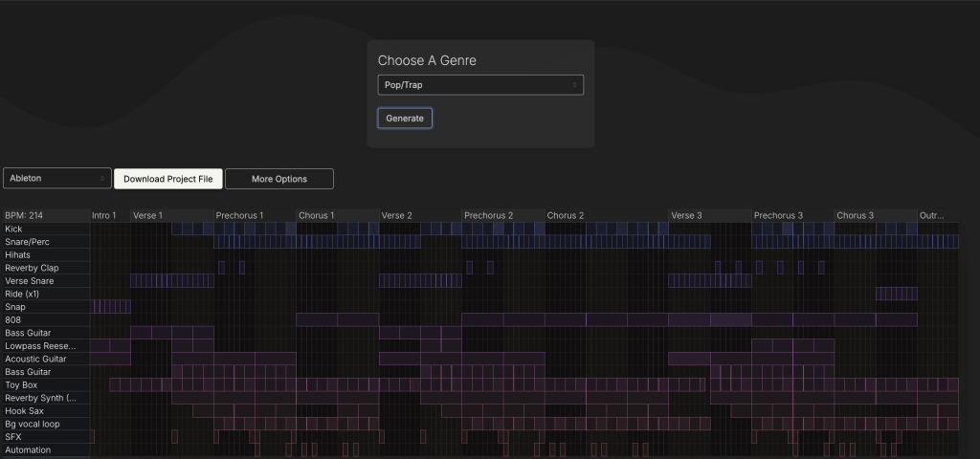This screenshot has height=459, width=980.
Task: Select the Intro 1 section header
Action: (104, 216)
